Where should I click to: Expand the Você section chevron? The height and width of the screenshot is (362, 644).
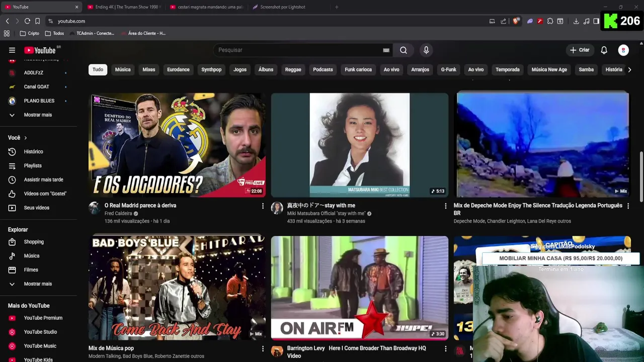(26, 138)
